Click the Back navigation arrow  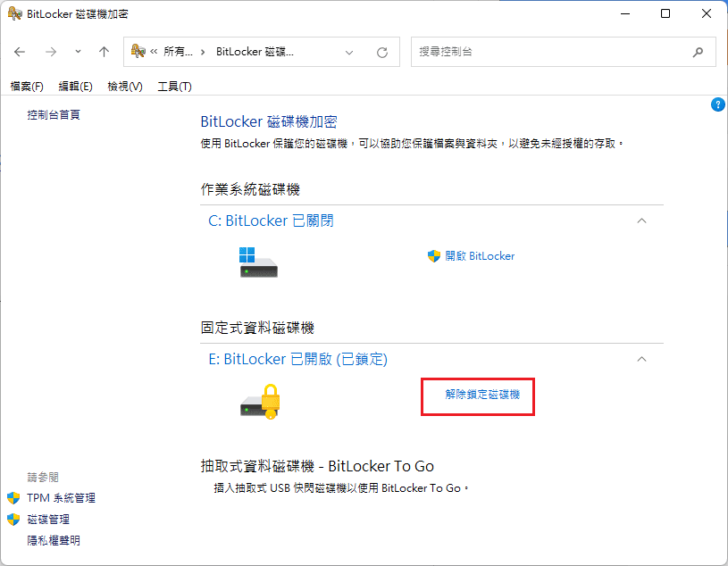pos(20,52)
